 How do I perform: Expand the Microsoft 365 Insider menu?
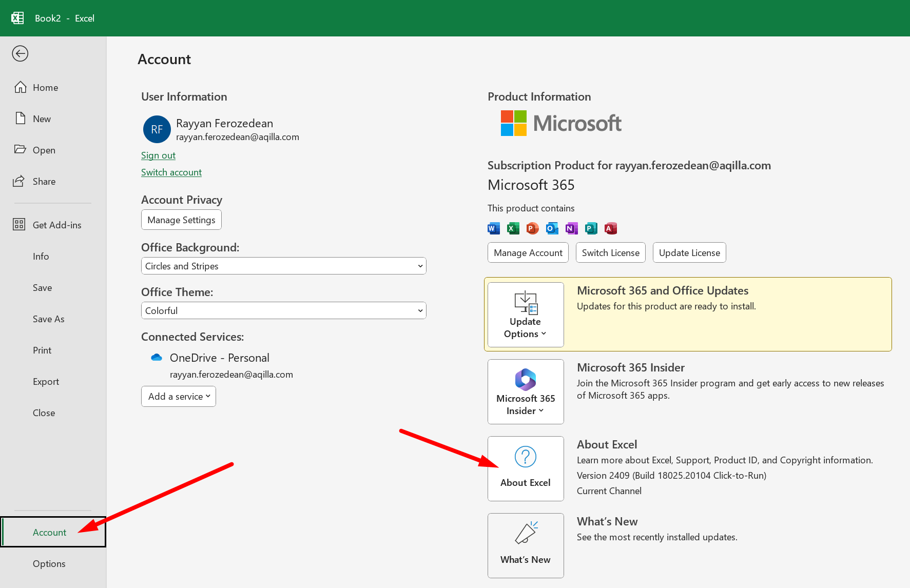[525, 391]
